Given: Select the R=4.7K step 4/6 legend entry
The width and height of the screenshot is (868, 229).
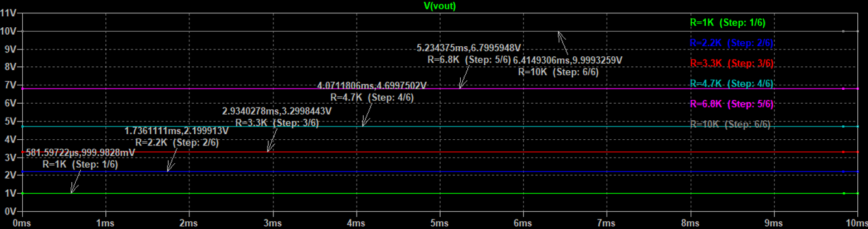Looking at the screenshot, I should (x=732, y=84).
